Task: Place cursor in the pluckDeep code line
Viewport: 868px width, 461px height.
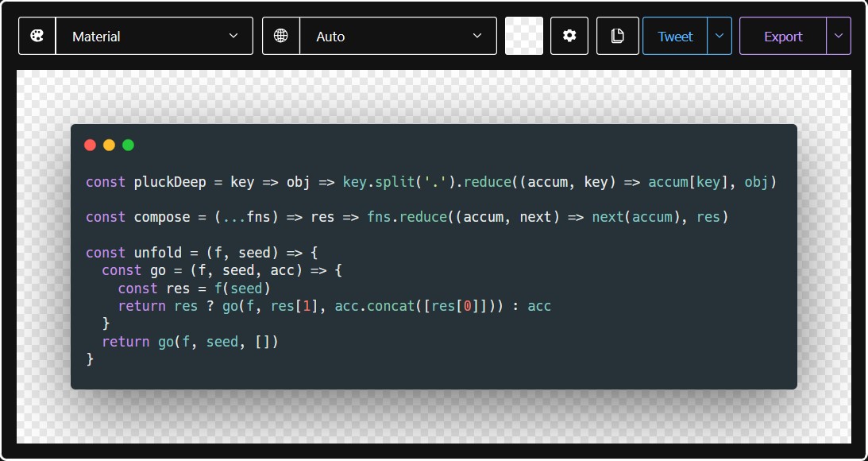Action: 430,182
